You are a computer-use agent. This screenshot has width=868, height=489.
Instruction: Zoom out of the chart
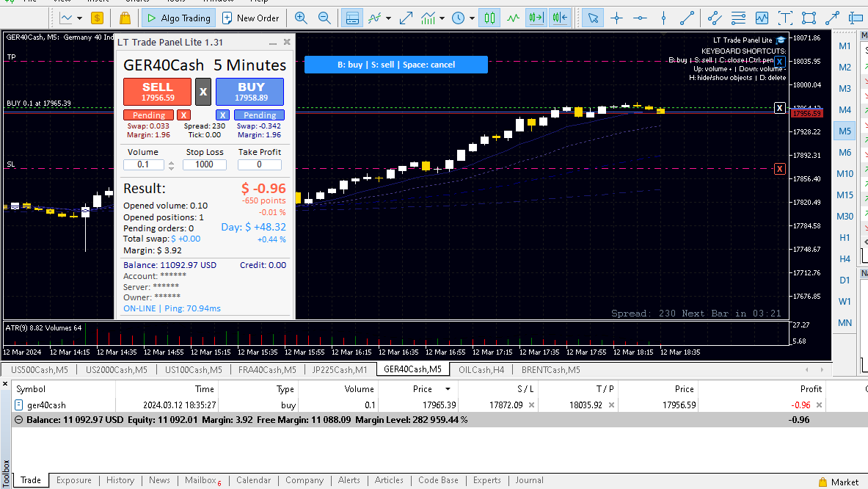325,18
